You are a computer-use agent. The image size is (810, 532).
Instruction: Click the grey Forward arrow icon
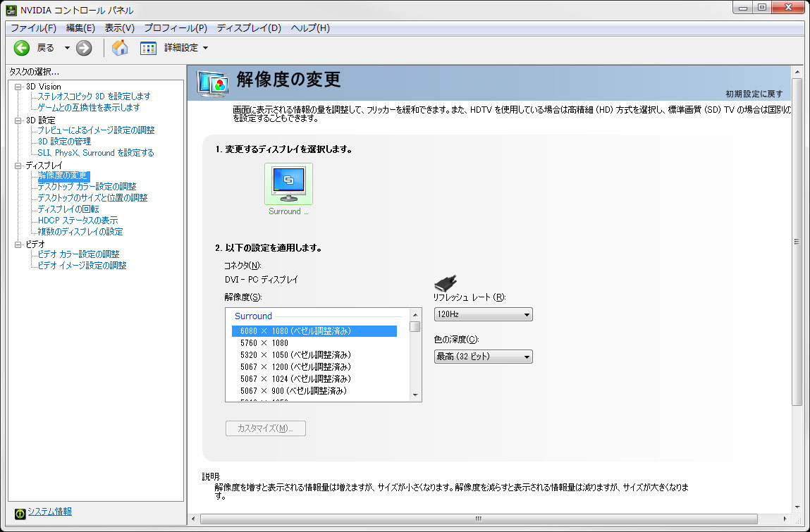tap(84, 48)
